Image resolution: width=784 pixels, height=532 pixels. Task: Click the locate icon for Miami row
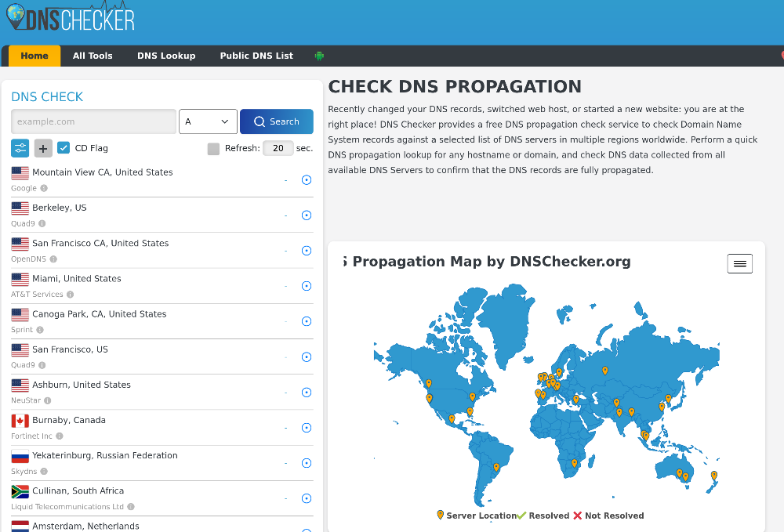[307, 286]
